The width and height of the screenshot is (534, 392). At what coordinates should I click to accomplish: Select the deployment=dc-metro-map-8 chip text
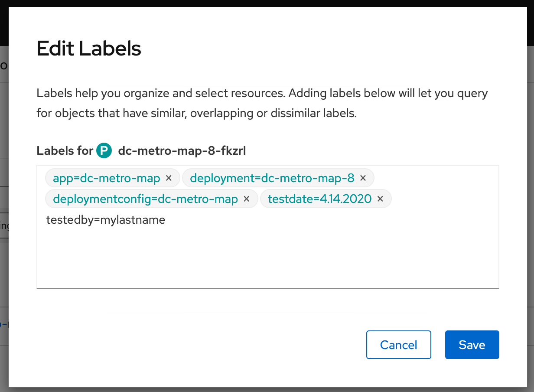[x=272, y=178]
